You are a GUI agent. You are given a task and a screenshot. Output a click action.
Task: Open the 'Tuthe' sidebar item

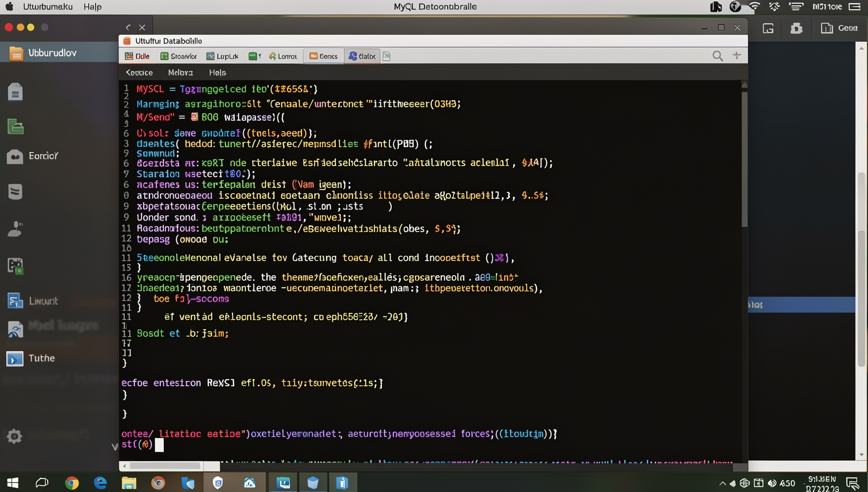(31, 358)
